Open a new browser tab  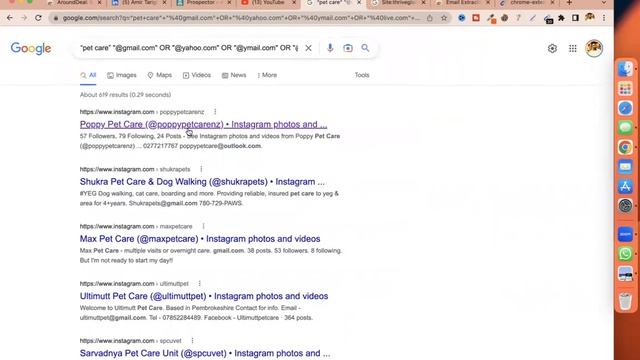pyautogui.click(x=569, y=3)
